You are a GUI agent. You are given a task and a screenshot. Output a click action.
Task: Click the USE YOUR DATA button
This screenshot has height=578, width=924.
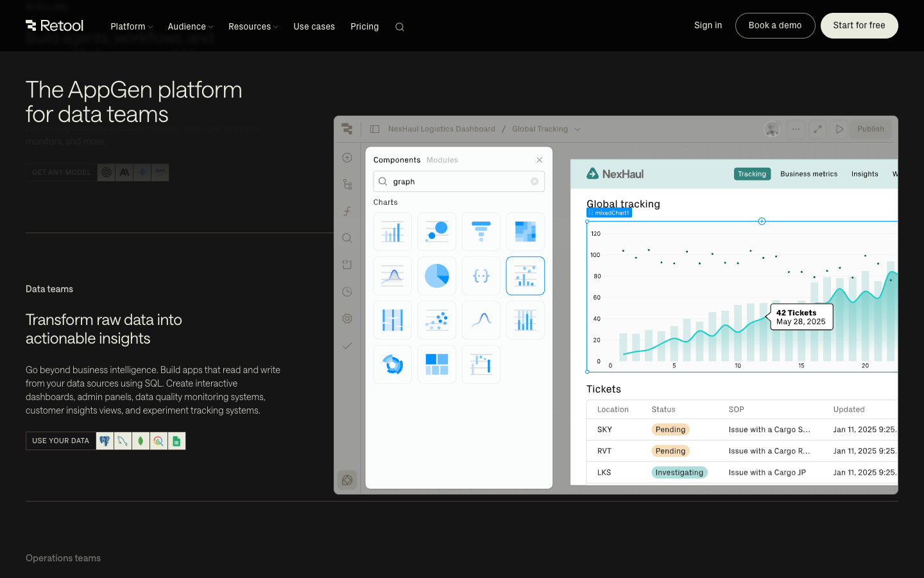pyautogui.click(x=61, y=441)
